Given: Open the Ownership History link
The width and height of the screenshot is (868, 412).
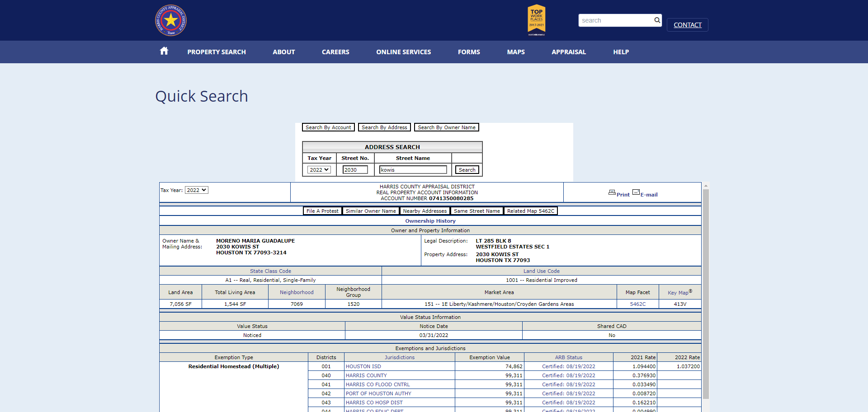Looking at the screenshot, I should pyautogui.click(x=430, y=221).
